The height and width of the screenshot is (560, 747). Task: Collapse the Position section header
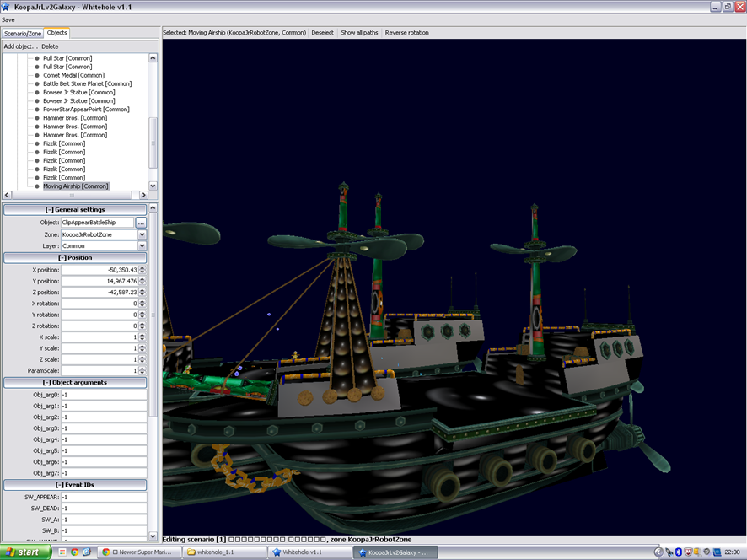pos(75,257)
